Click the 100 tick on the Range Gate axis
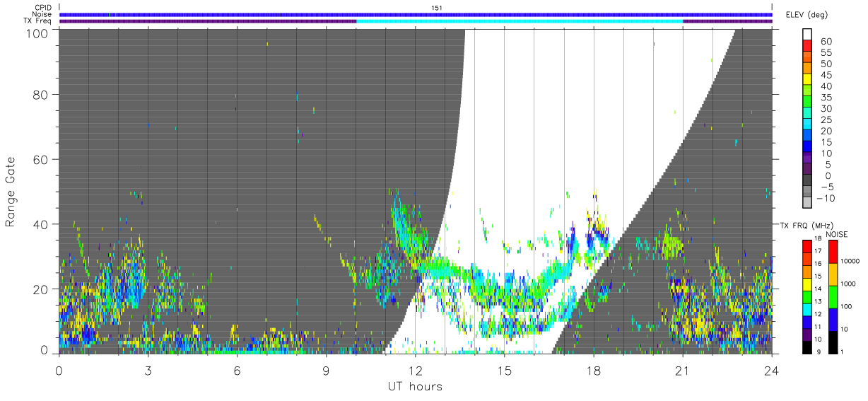The height and width of the screenshot is (401, 868). point(37,33)
